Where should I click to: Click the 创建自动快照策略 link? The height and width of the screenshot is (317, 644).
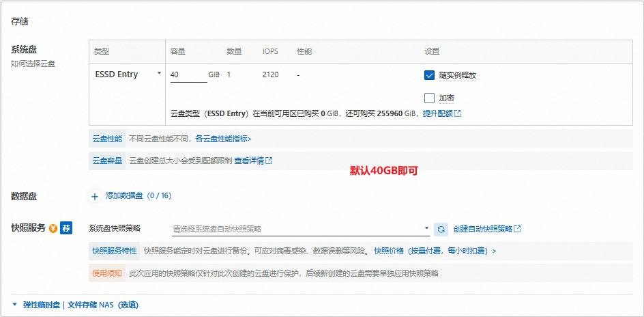[483, 229]
